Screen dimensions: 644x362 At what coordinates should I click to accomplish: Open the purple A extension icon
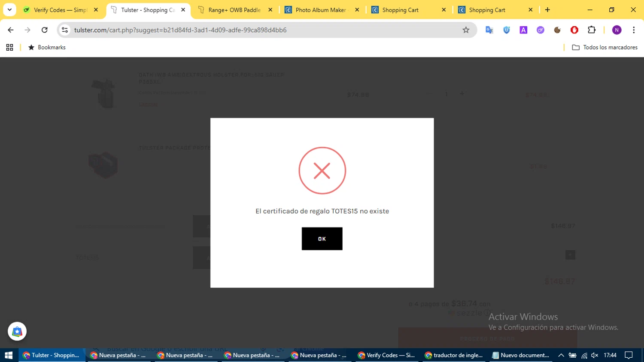(523, 30)
